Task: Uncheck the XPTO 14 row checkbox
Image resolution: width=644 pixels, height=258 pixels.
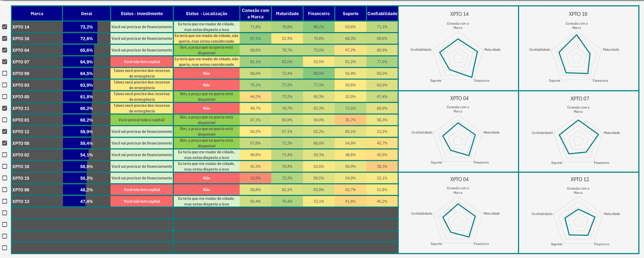Action: pyautogui.click(x=5, y=27)
